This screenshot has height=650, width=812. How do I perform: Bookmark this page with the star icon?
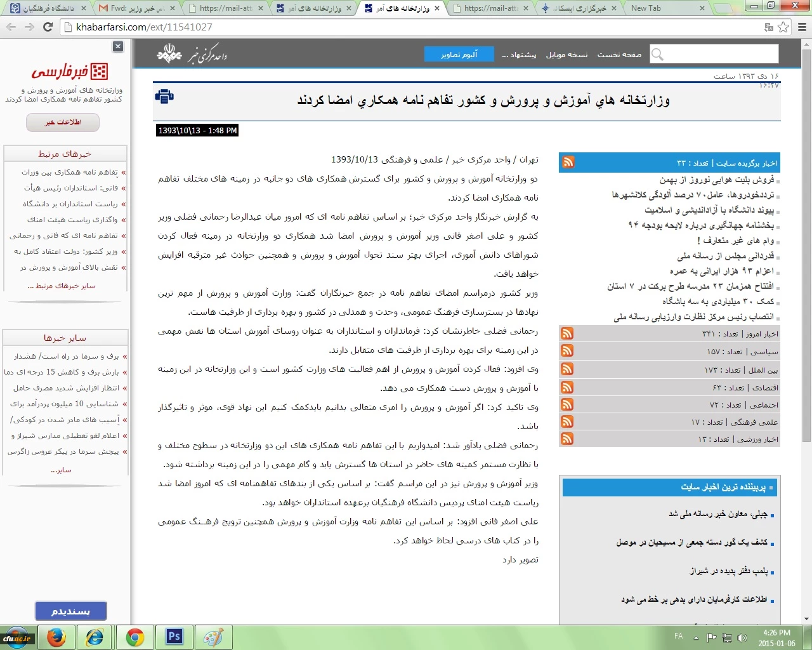pyautogui.click(x=783, y=27)
